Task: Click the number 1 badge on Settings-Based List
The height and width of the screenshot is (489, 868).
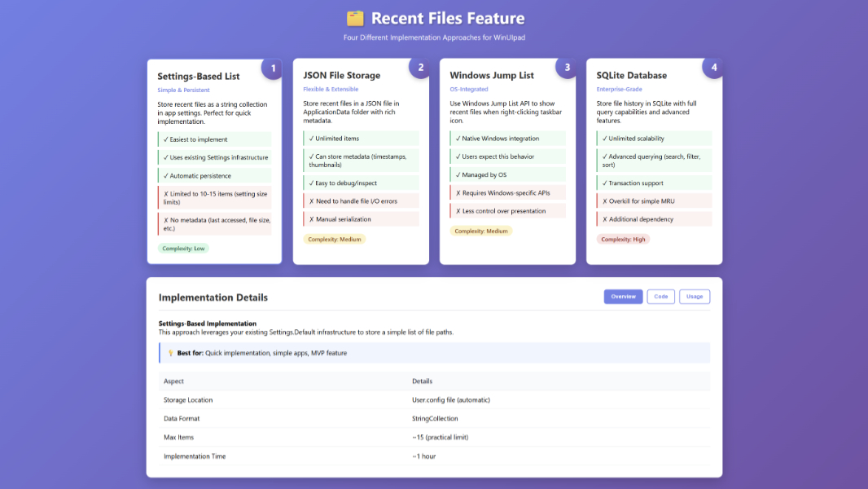Action: pyautogui.click(x=274, y=68)
